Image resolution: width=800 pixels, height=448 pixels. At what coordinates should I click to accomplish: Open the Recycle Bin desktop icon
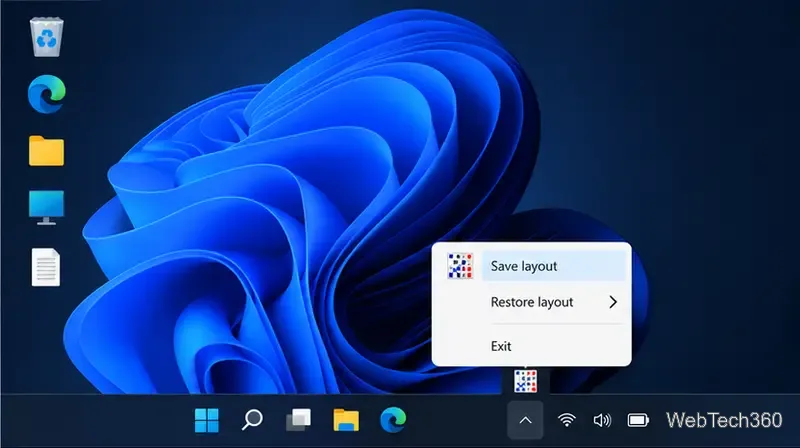tap(46, 37)
